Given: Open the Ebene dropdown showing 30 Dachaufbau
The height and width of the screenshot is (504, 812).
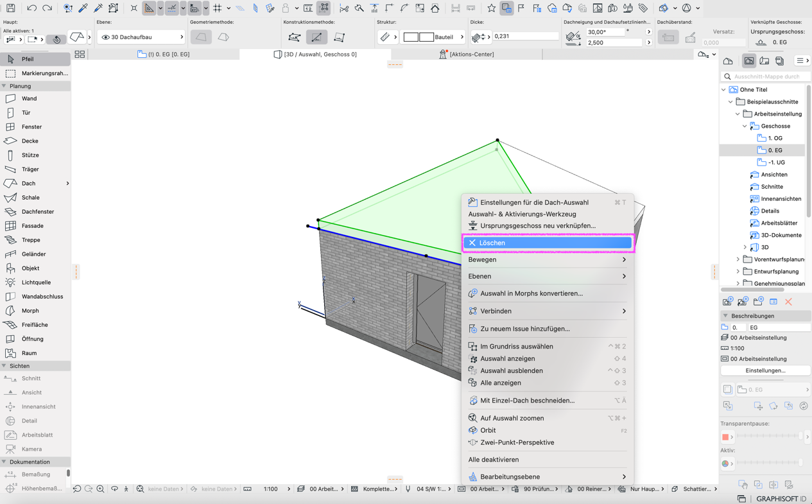Looking at the screenshot, I should pos(141,37).
